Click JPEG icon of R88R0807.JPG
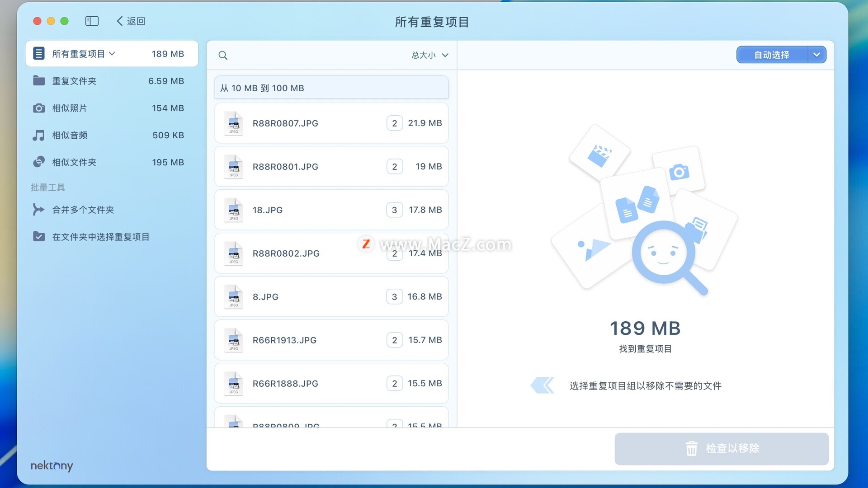 (x=234, y=123)
